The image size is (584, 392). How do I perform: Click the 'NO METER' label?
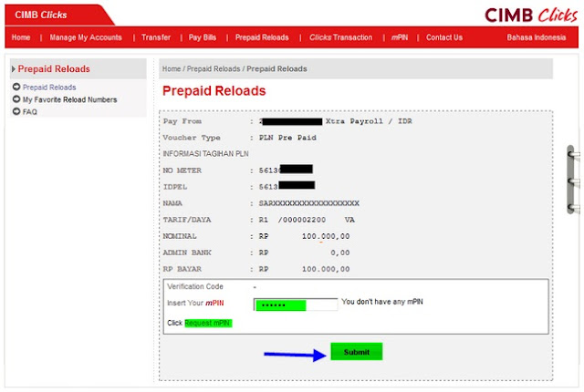click(x=182, y=170)
